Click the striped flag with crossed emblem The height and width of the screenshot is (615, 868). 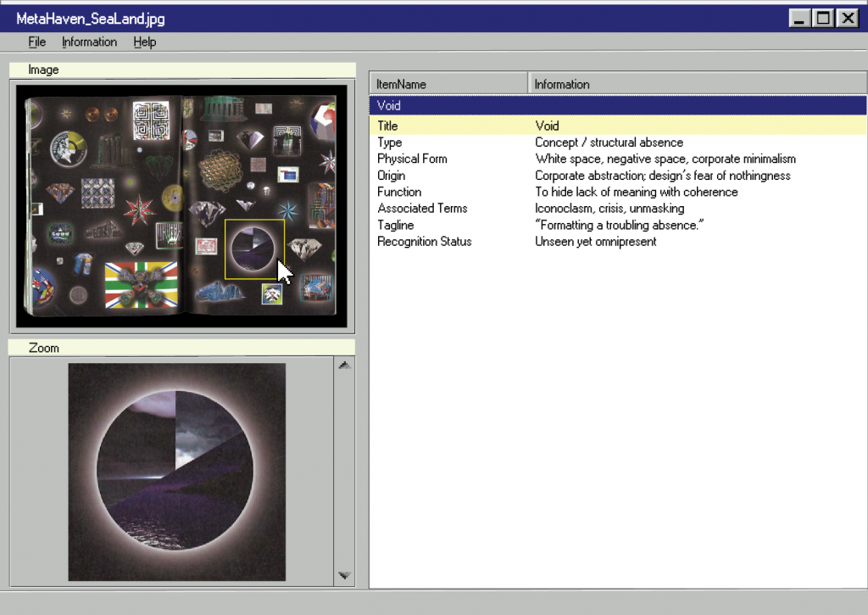point(141,285)
